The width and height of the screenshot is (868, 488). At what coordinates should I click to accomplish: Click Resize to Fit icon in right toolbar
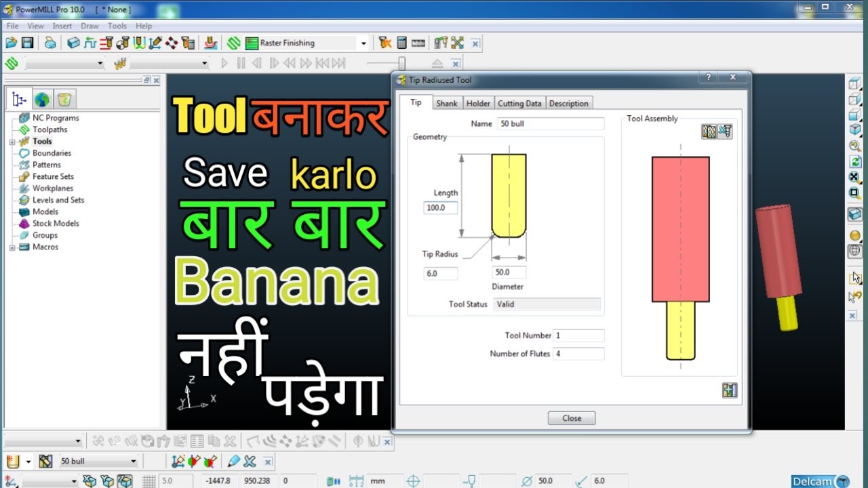coord(855,177)
